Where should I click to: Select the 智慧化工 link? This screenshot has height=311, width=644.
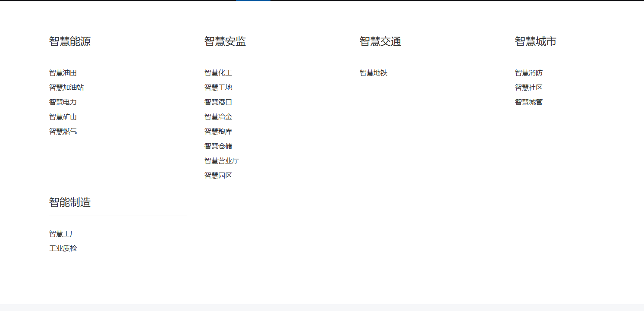point(218,73)
